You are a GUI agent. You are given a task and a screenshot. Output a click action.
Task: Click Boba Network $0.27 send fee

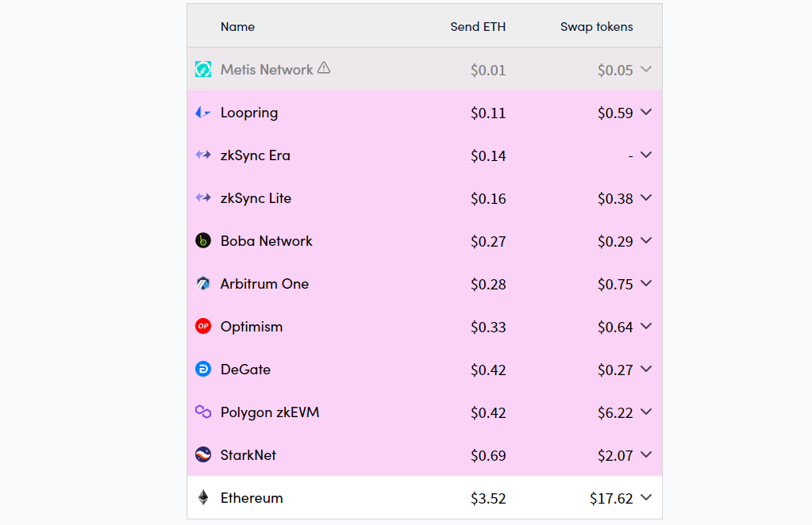[488, 242]
